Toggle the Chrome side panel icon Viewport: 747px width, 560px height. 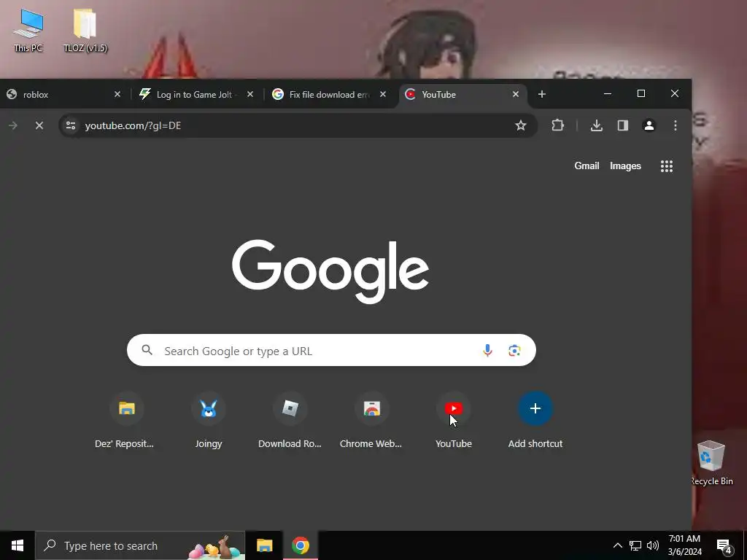click(623, 125)
